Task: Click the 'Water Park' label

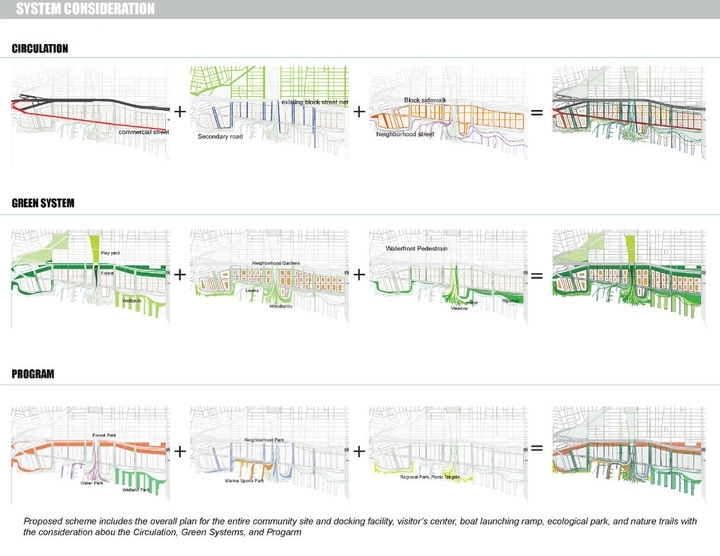Action: pos(92,483)
